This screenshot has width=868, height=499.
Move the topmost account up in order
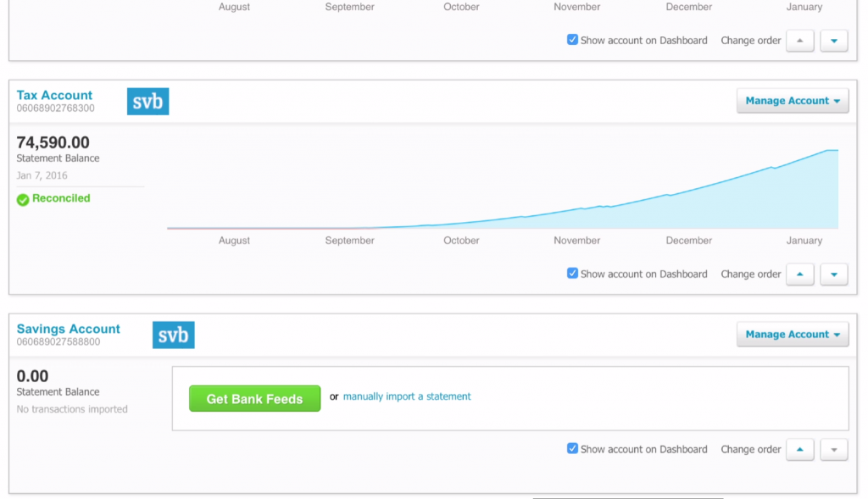click(x=800, y=41)
